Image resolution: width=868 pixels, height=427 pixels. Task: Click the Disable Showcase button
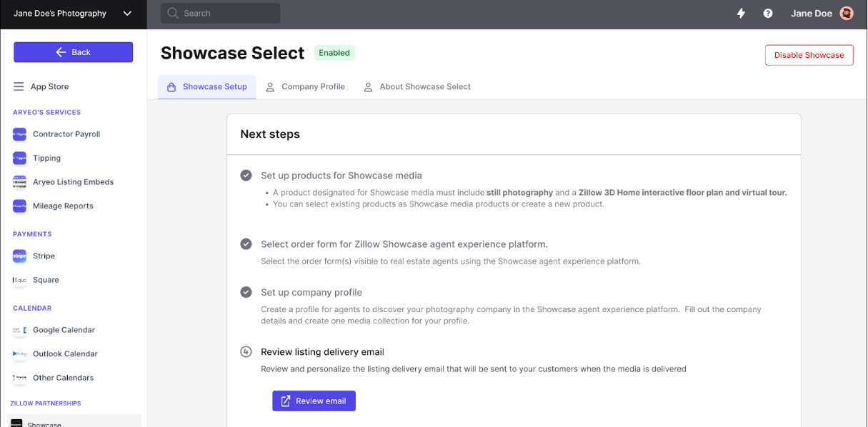tap(809, 55)
